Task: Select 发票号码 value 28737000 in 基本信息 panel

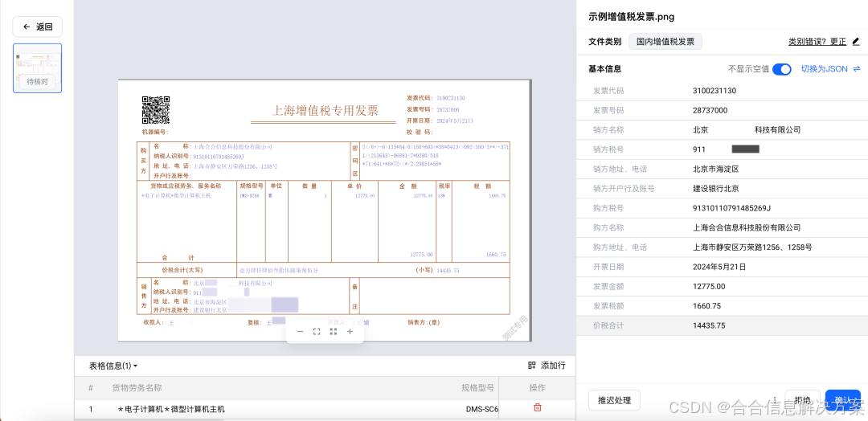Action: point(710,111)
